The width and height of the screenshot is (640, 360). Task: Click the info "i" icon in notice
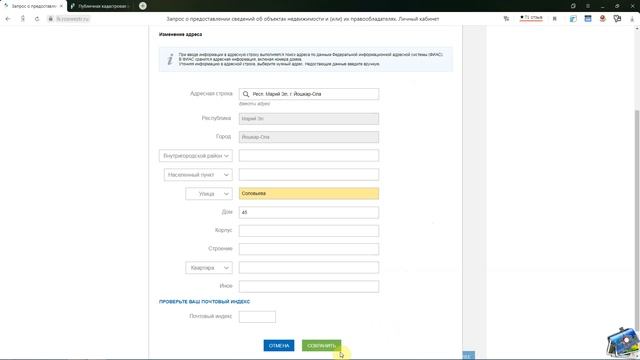170,59
